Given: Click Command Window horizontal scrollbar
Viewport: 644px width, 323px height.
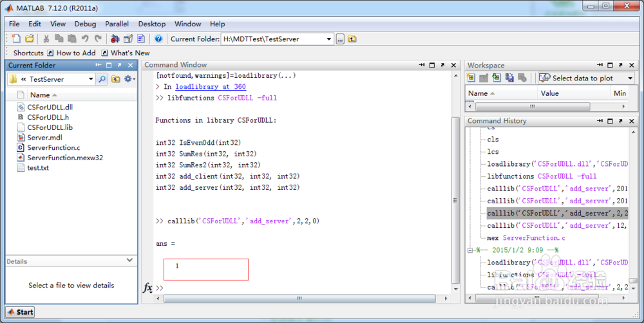Looking at the screenshot, I should coord(299,299).
